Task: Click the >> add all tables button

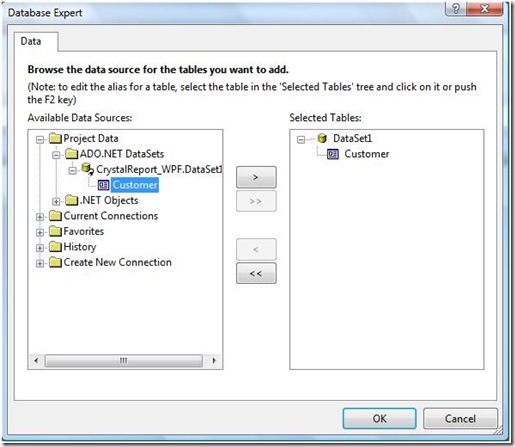Action: [x=256, y=201]
